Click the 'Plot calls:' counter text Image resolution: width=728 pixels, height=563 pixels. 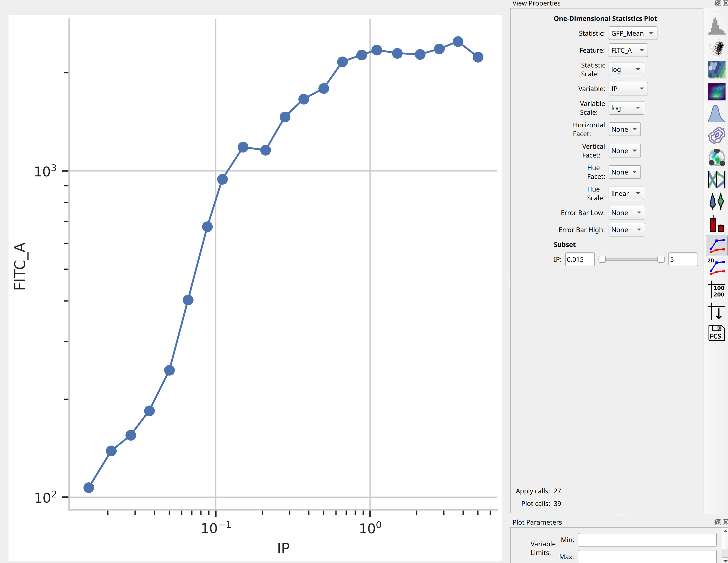pyautogui.click(x=536, y=504)
